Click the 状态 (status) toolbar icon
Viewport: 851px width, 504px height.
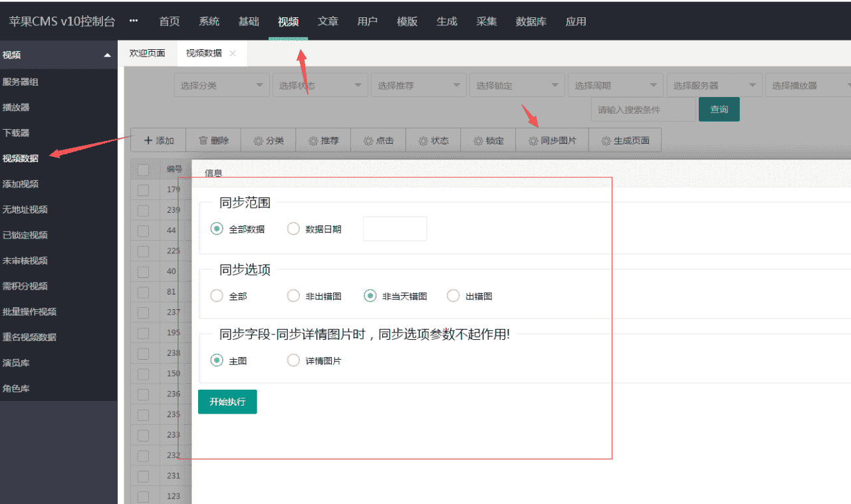433,140
